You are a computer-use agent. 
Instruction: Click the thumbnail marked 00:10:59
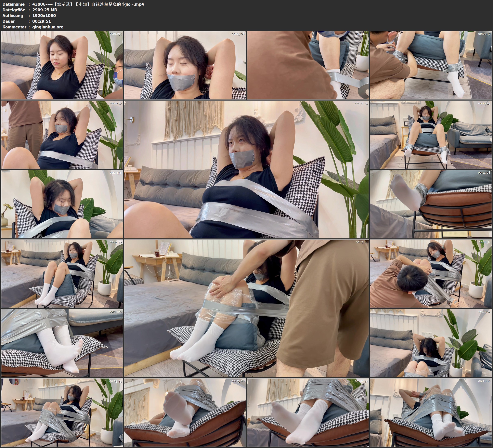431,135
